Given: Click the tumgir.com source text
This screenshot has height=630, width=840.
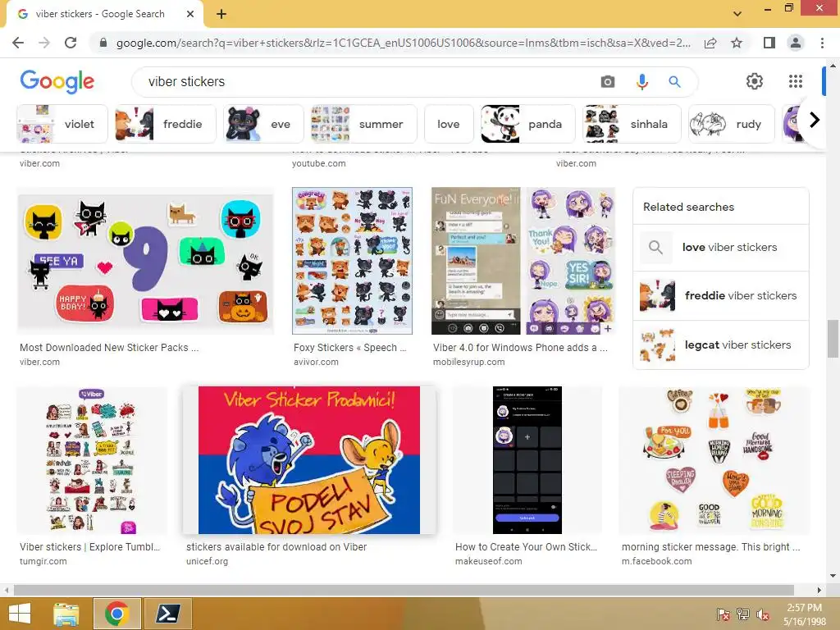Looking at the screenshot, I should tap(43, 561).
